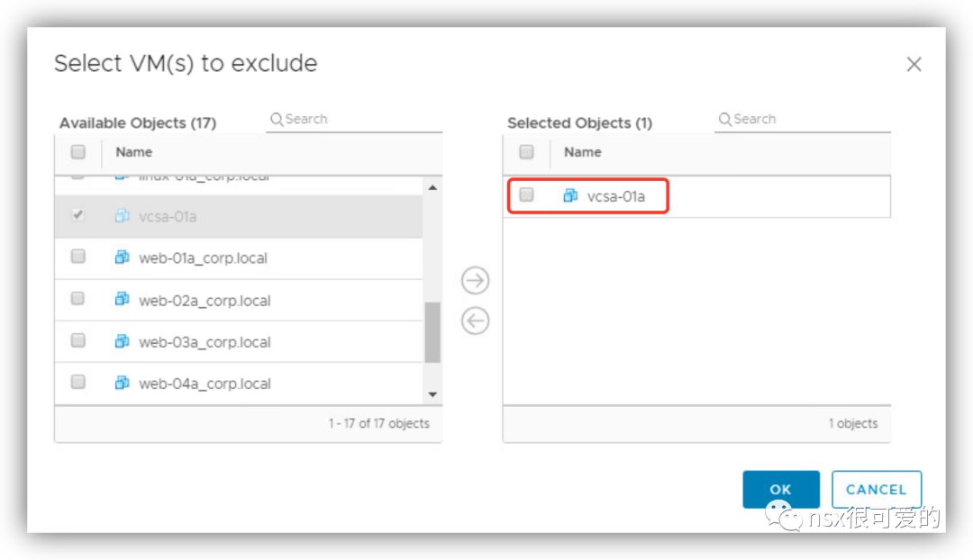Check the web-04a_corp.local checkbox
This screenshot has width=973, height=560.
(78, 382)
